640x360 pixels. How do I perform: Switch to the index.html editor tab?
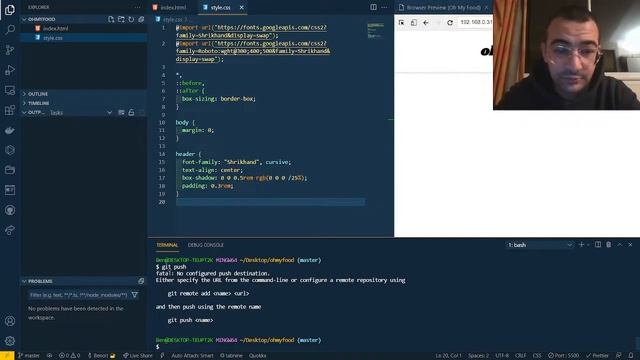click(173, 7)
